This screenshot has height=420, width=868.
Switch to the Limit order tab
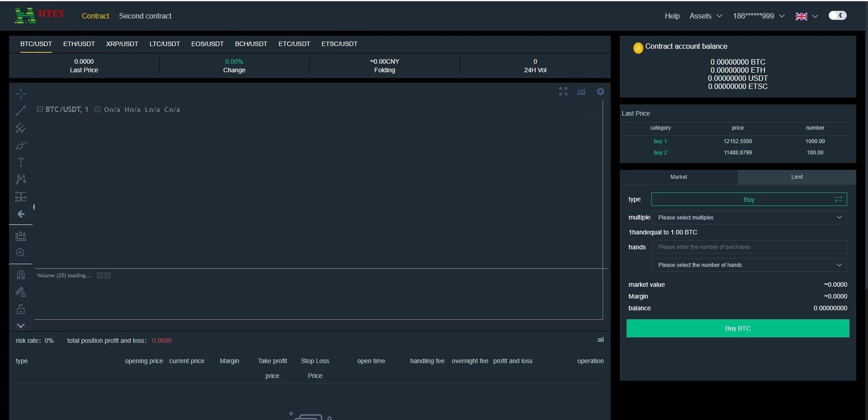pyautogui.click(x=797, y=177)
